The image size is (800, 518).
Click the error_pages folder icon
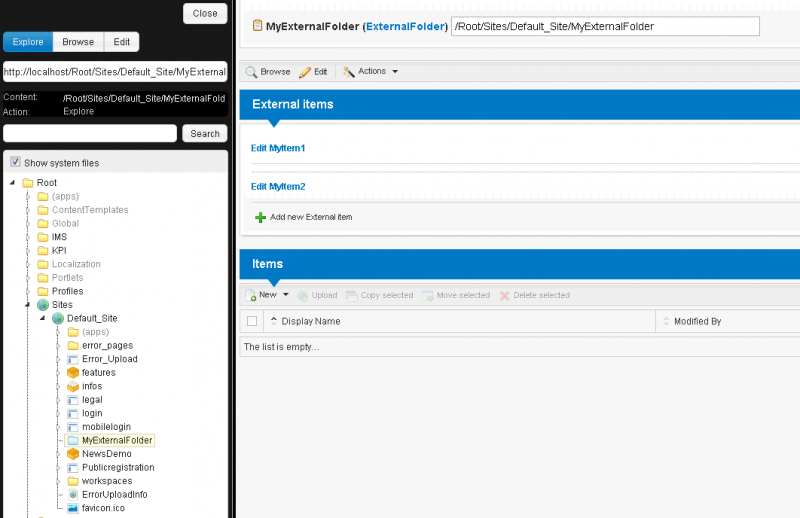(x=73, y=346)
